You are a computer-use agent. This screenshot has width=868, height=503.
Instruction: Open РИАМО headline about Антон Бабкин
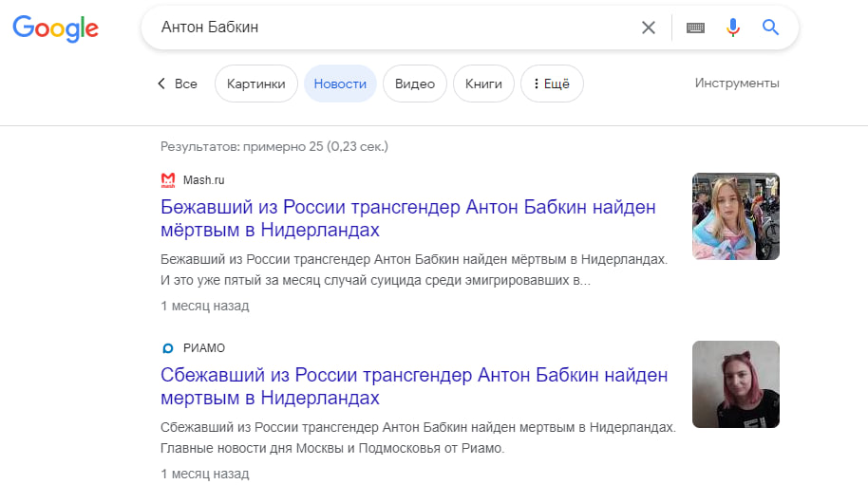414,386
